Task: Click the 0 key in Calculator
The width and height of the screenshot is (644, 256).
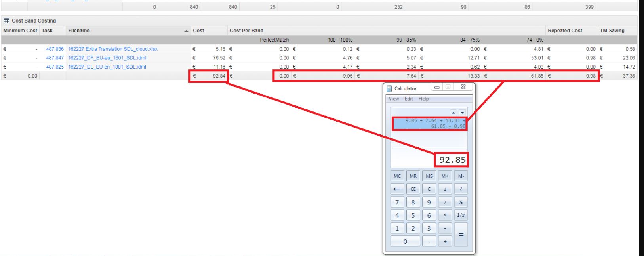Action: [x=405, y=241]
